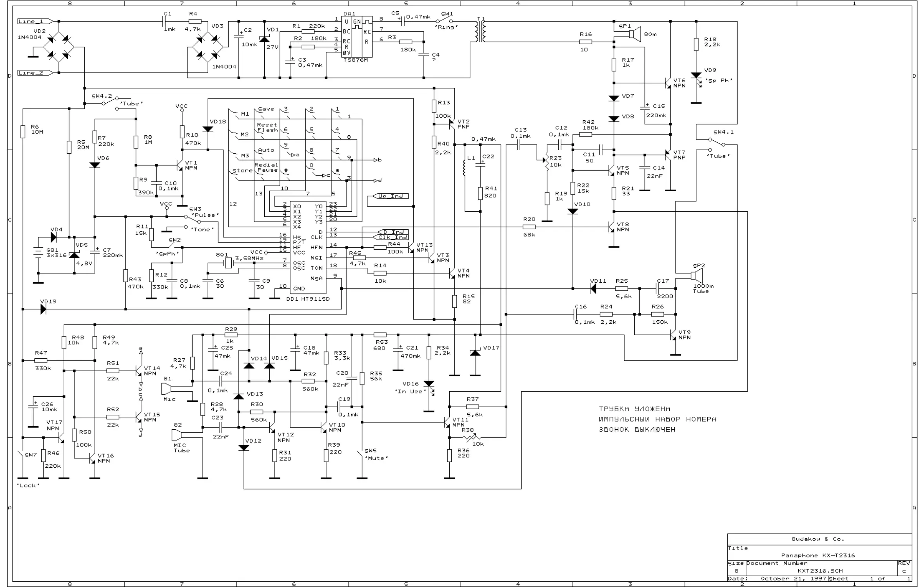Select the 'Redial Pause' keypad key label
919x588 pixels.
tap(267, 167)
